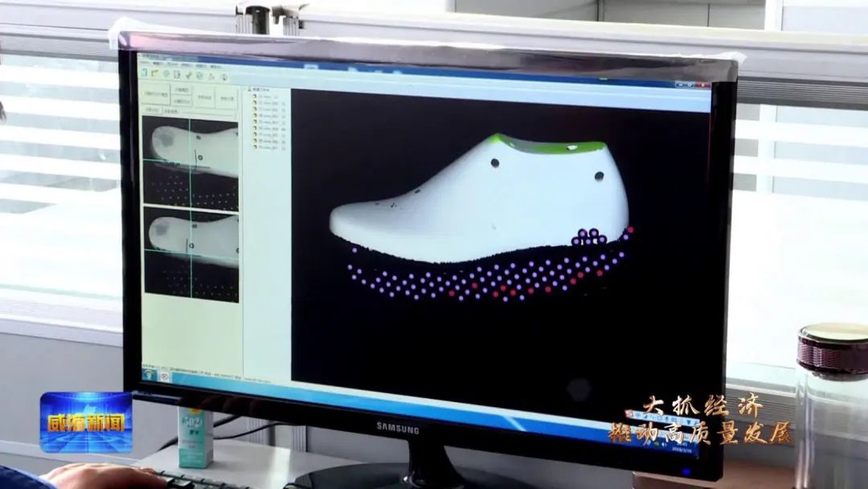Open the white page icon in the toolbar

177,74
